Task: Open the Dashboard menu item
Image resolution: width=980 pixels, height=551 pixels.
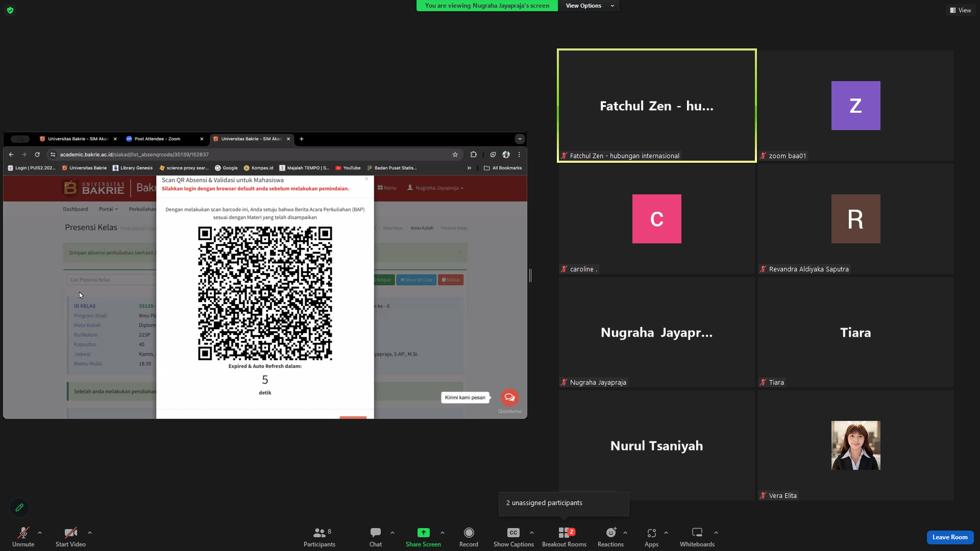Action: pos(76,209)
